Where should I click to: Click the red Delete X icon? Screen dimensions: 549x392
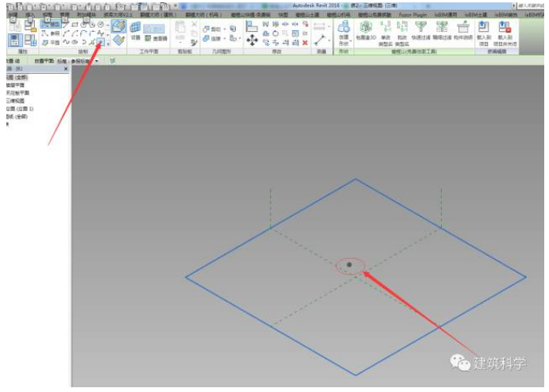305,43
